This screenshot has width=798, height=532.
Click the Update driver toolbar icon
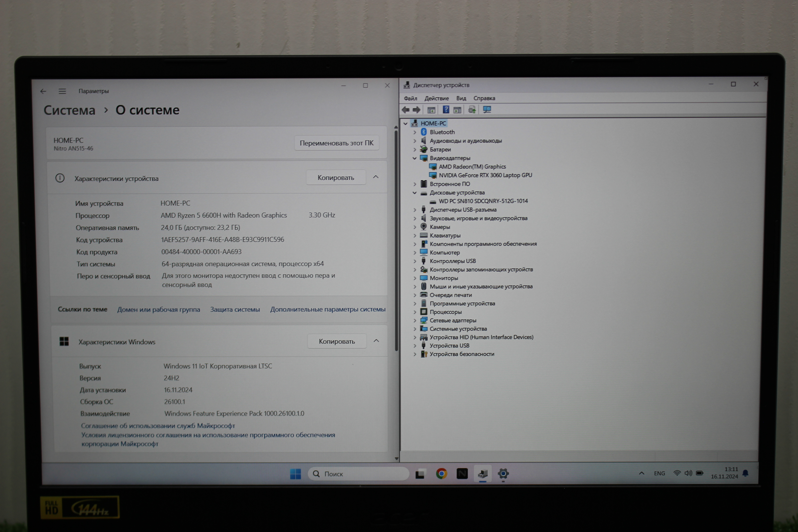coord(472,110)
